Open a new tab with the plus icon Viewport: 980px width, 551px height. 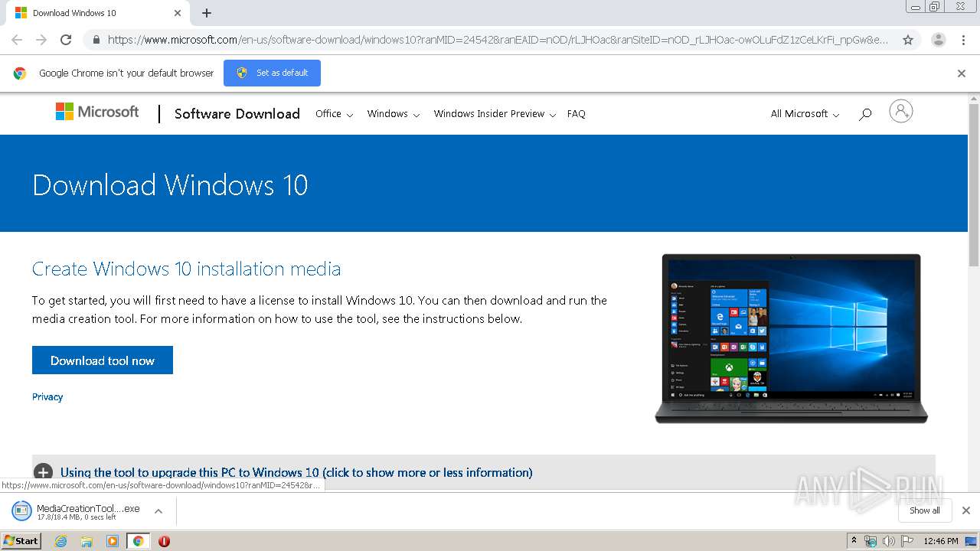[207, 13]
